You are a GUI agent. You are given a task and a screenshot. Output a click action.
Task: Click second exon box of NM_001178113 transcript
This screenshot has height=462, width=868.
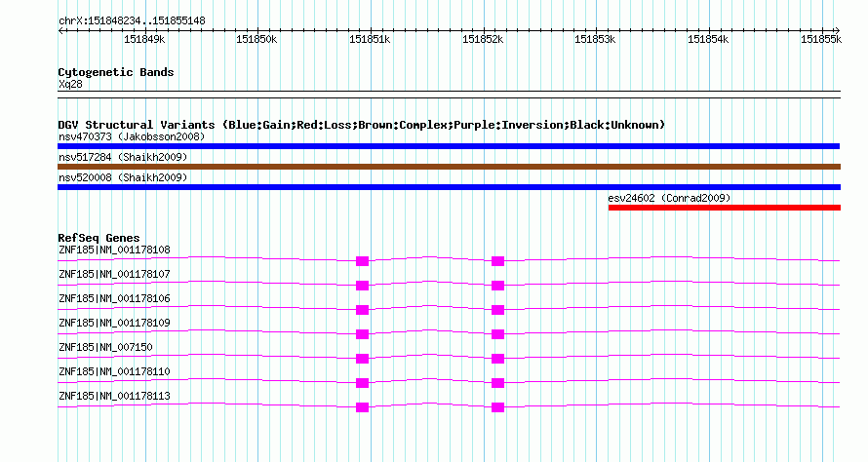pyautogui.click(x=497, y=407)
